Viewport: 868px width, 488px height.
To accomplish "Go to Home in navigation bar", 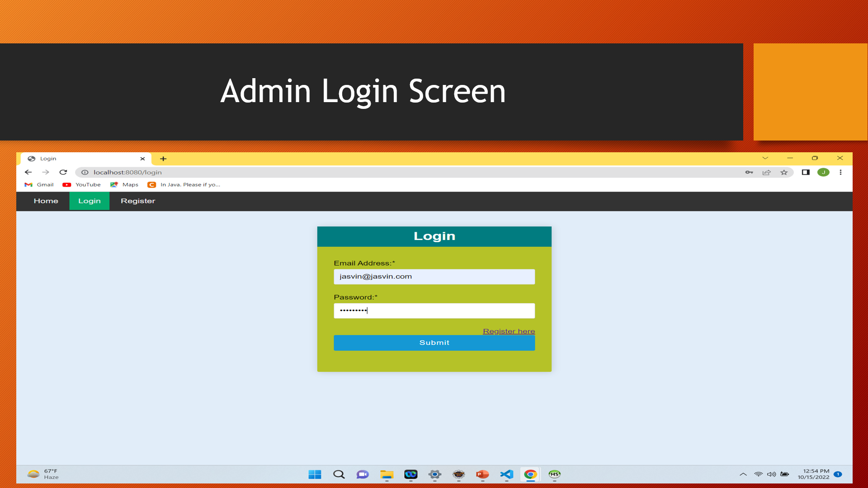I will [x=46, y=201].
